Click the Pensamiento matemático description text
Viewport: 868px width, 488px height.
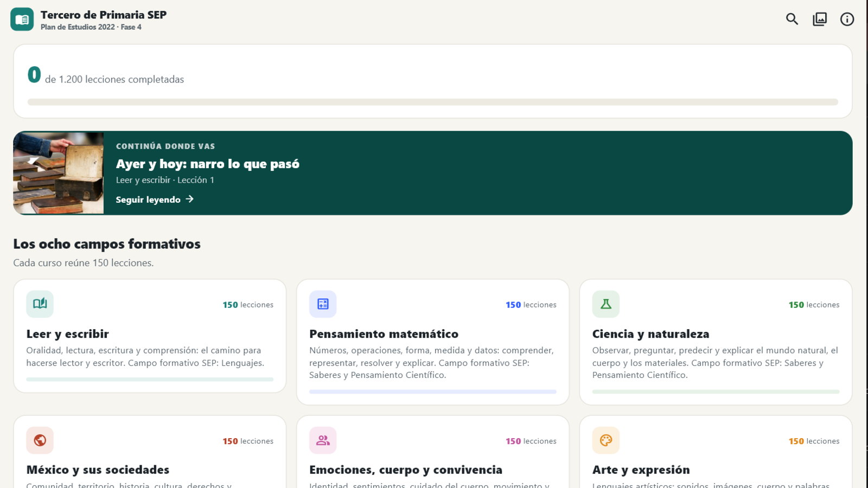click(x=432, y=363)
